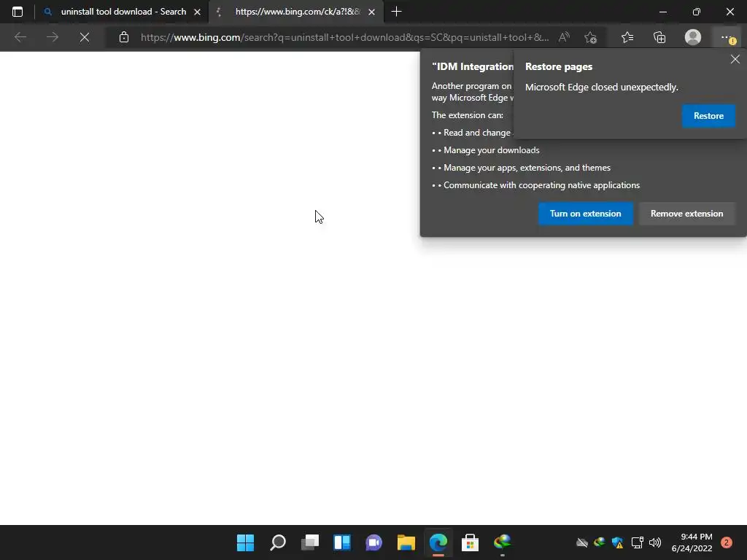Open Widgets from taskbar
This screenshot has height=560, width=747.
(x=342, y=542)
